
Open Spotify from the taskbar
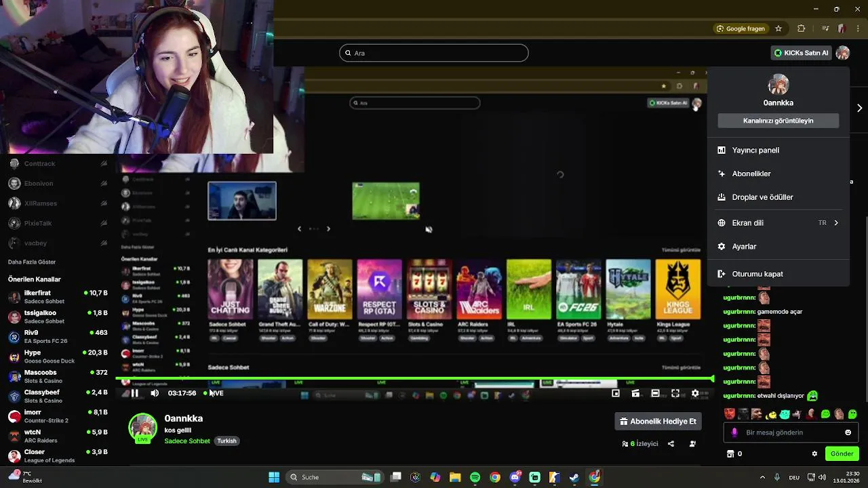(x=475, y=477)
